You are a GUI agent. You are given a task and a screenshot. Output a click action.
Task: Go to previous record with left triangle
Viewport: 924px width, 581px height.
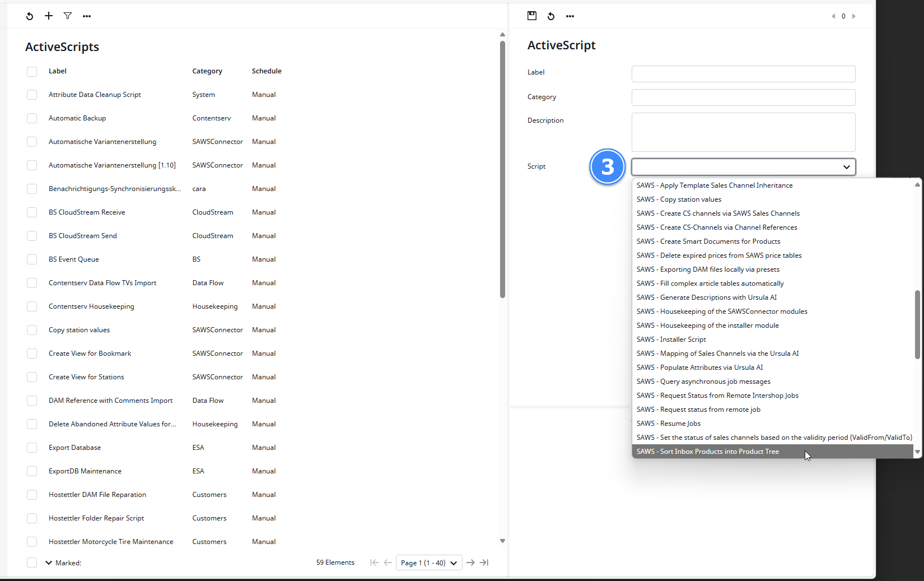pos(833,16)
